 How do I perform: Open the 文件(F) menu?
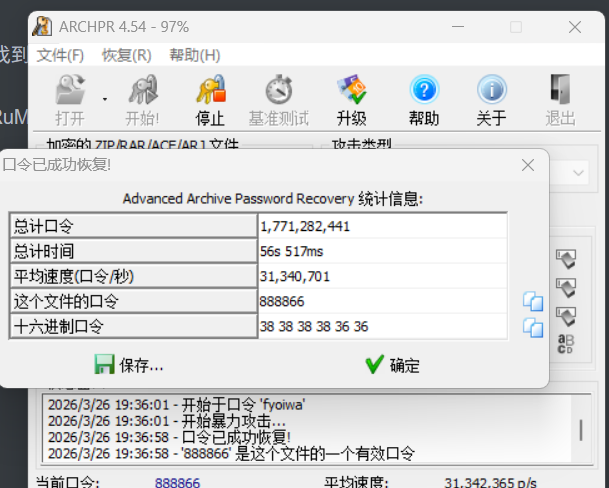60,55
